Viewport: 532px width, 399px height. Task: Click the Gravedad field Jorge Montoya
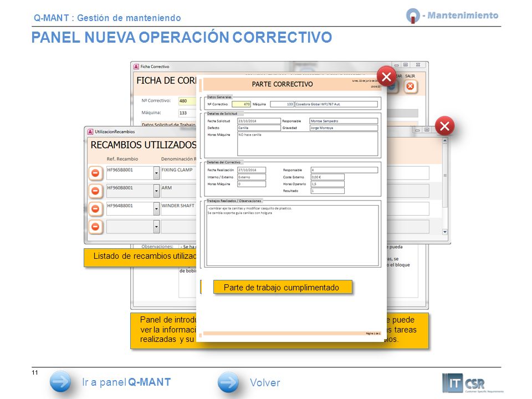[x=344, y=128]
